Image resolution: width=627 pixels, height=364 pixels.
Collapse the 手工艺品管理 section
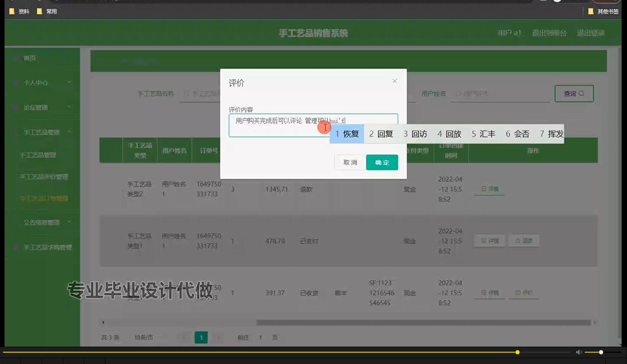coord(42,132)
